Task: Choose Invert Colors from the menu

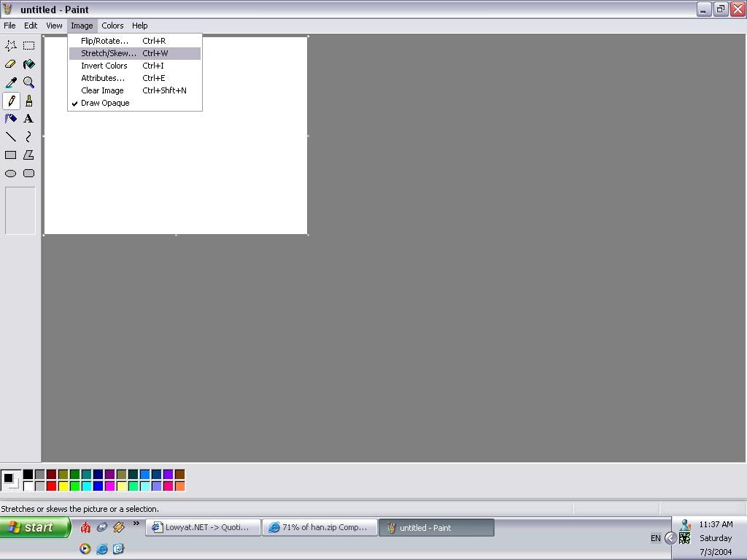Action: [104, 66]
